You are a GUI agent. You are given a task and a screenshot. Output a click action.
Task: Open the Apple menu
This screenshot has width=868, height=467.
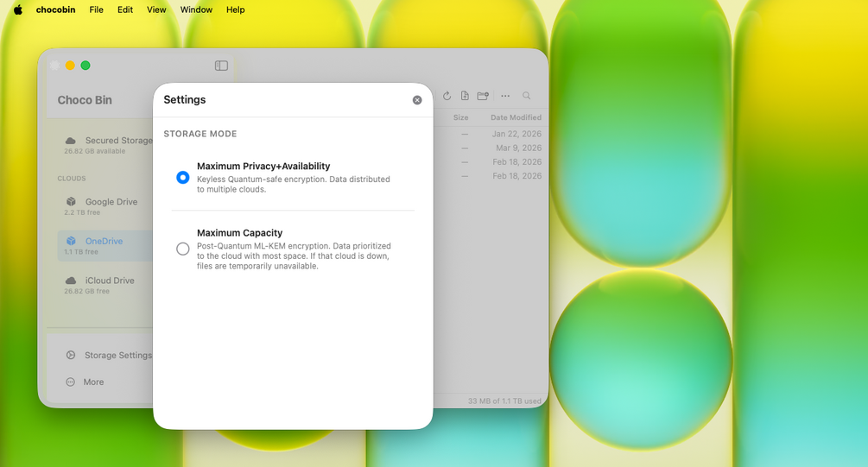click(x=18, y=9)
